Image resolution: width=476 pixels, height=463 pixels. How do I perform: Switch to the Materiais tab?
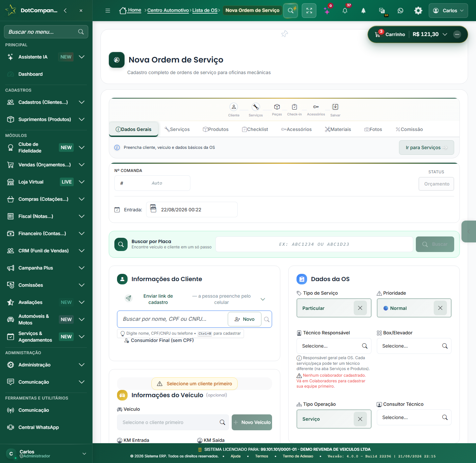pyautogui.click(x=338, y=129)
